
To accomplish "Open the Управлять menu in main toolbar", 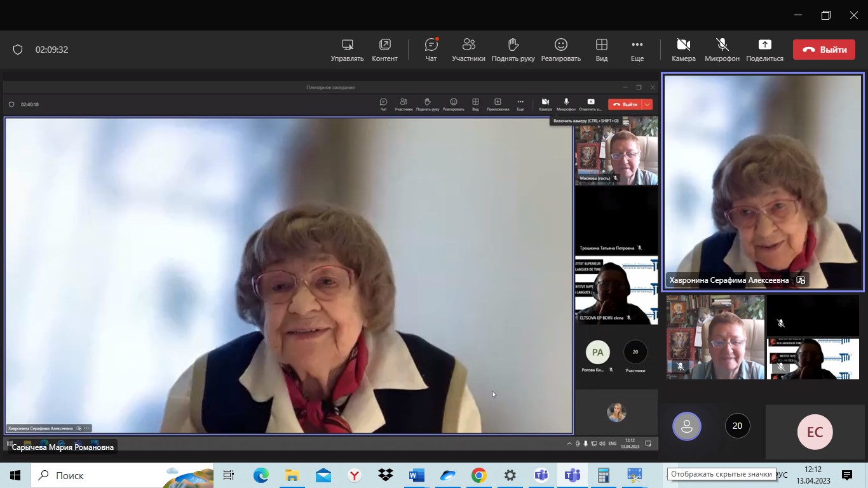I will 347,50.
